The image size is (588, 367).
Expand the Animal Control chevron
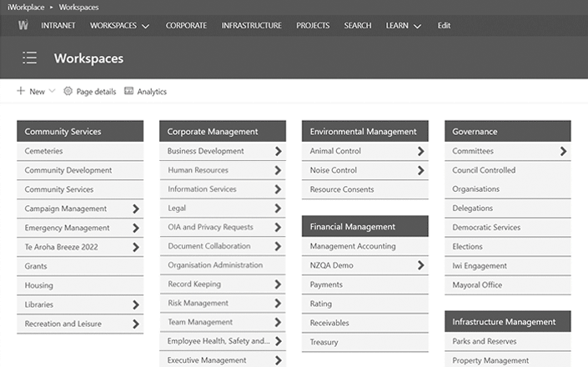(420, 151)
